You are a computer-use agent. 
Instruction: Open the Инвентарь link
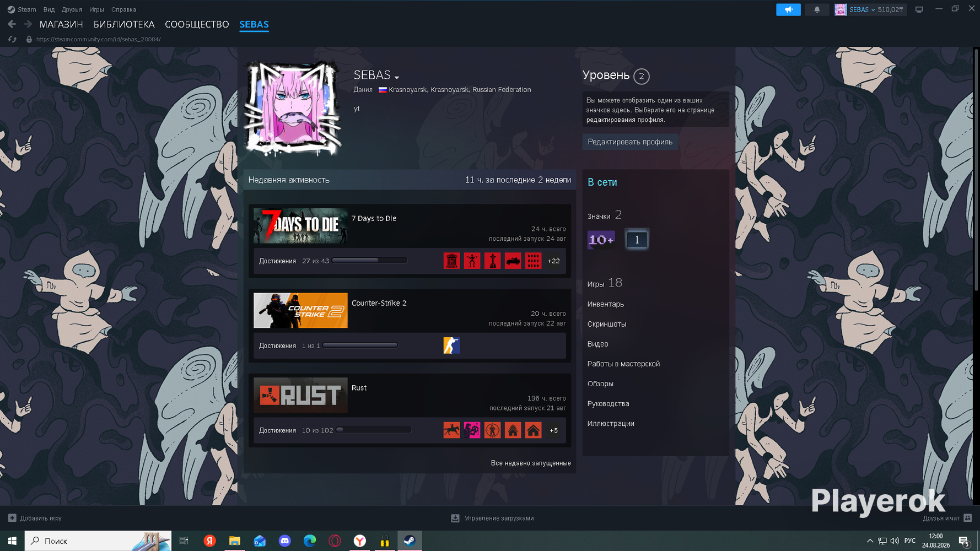pyautogui.click(x=606, y=304)
